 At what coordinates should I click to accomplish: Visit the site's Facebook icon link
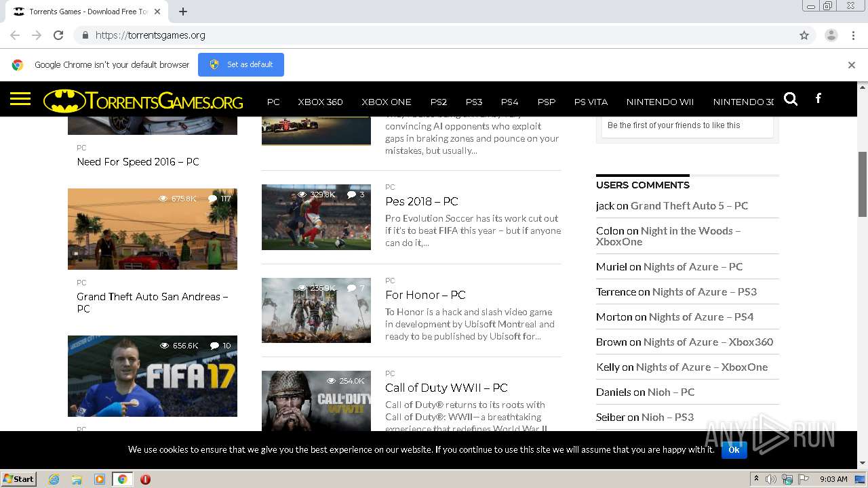818,98
